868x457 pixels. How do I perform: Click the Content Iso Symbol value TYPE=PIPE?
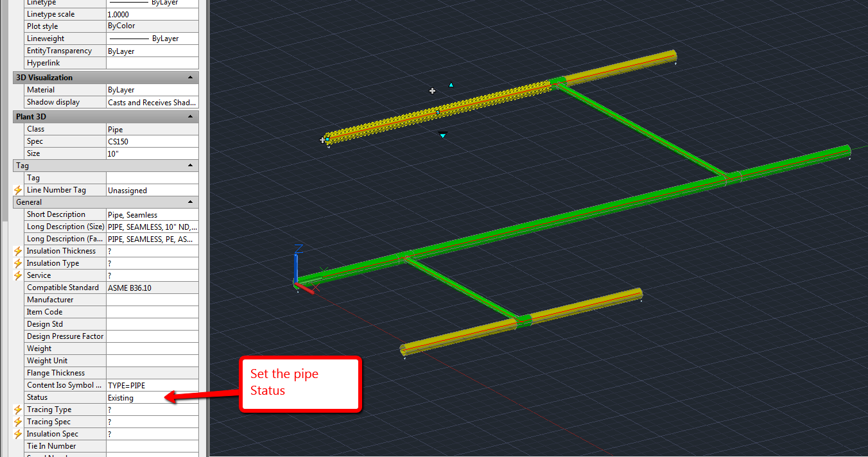152,385
